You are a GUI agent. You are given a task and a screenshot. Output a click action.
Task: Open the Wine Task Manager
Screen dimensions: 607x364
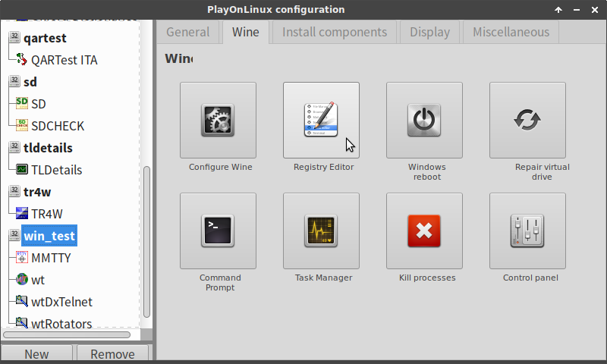321,231
